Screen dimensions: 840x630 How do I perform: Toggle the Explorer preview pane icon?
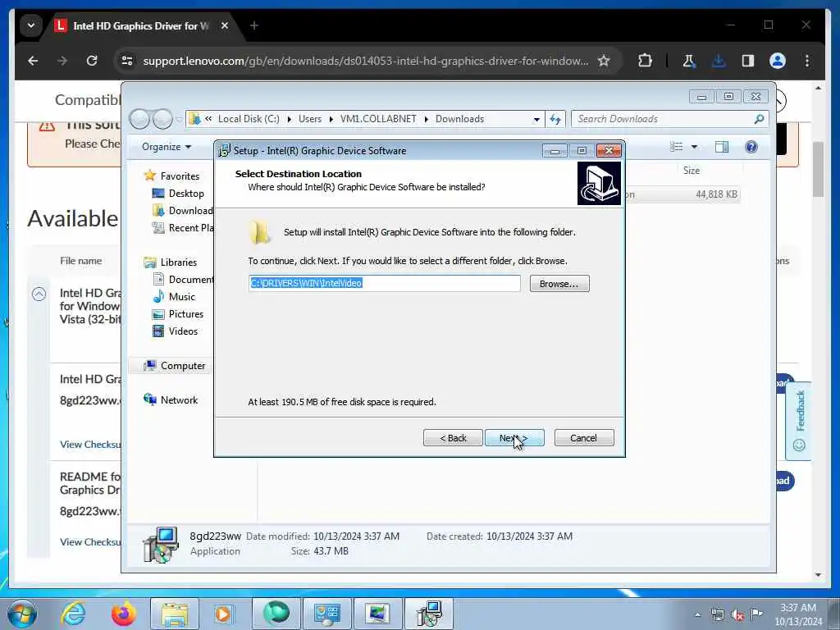point(722,147)
